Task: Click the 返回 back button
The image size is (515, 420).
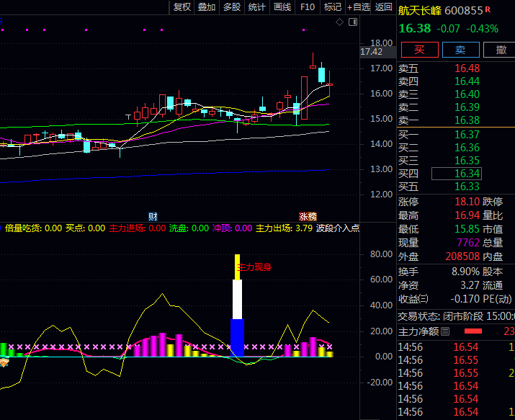Action: pos(384,7)
